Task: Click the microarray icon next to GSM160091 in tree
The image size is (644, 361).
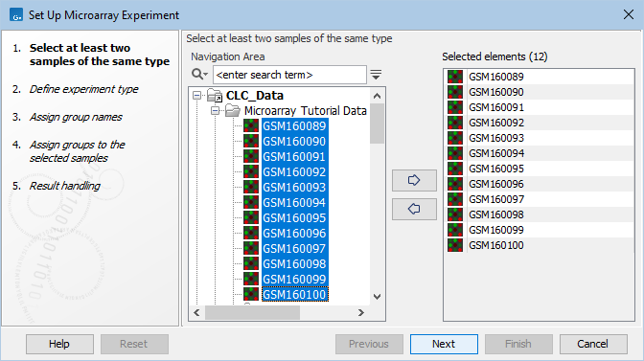Action: [x=251, y=157]
